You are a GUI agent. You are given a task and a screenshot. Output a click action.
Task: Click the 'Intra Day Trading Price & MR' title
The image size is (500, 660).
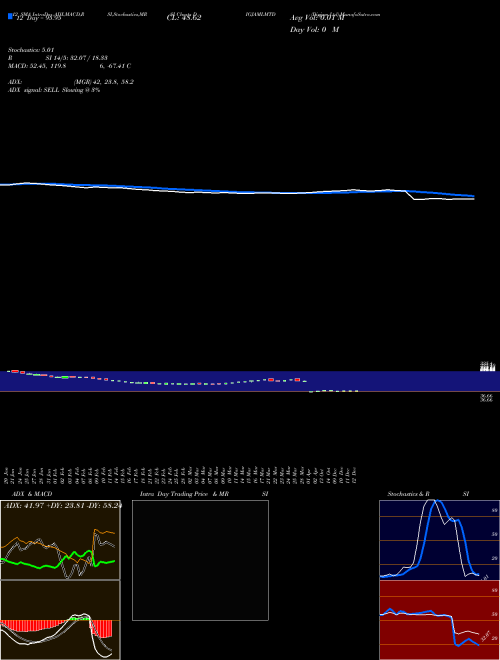click(x=185, y=494)
